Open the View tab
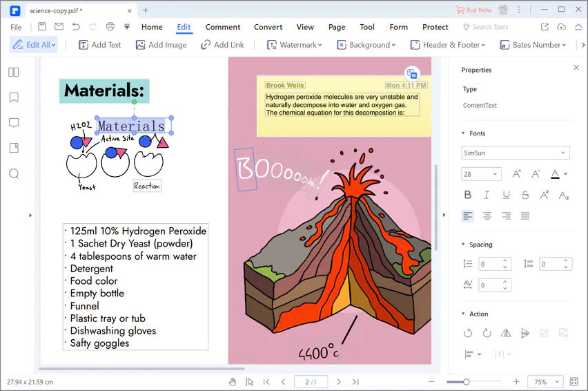 tap(305, 27)
